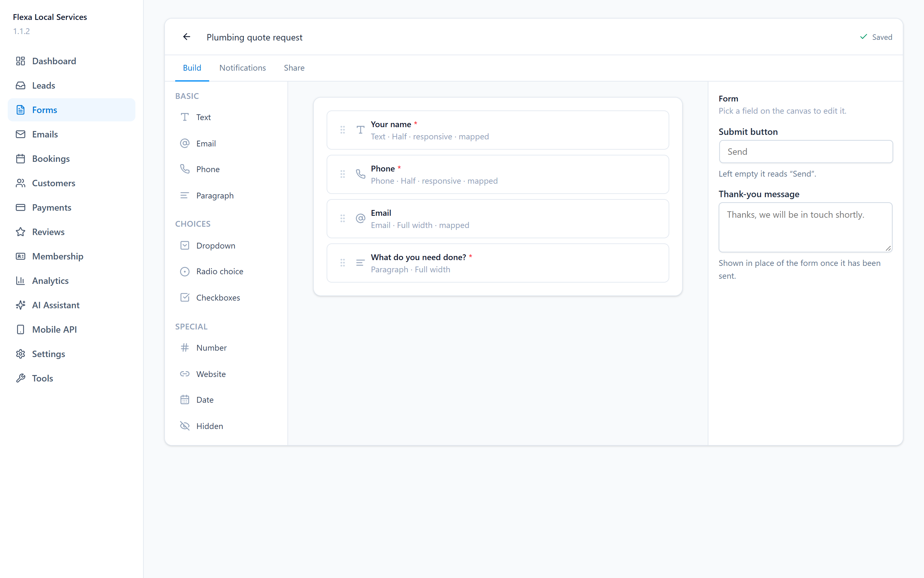Click the Tools wrench icon
Screen dimensions: 924x578
[x=21, y=379]
